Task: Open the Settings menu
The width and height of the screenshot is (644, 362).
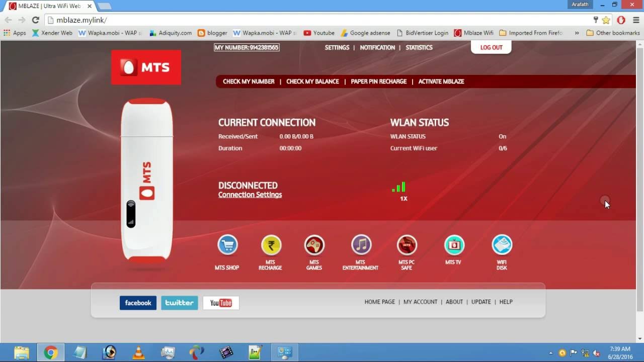Action: pyautogui.click(x=337, y=47)
